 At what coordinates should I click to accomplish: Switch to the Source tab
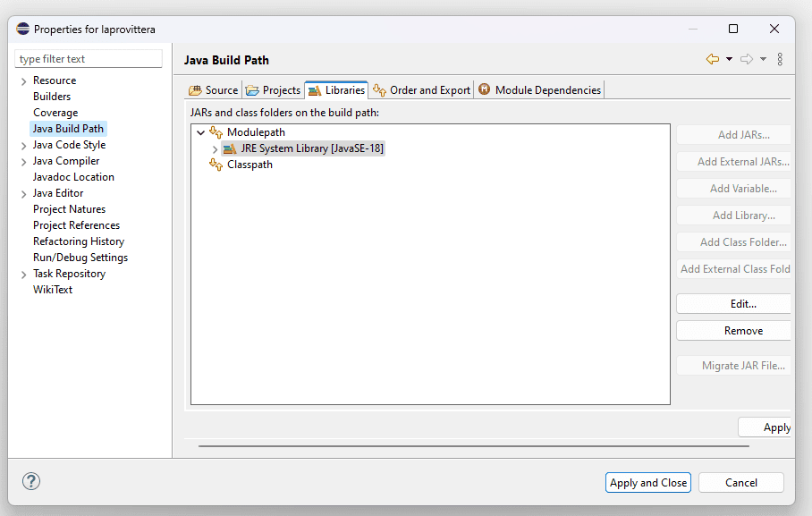click(x=214, y=90)
